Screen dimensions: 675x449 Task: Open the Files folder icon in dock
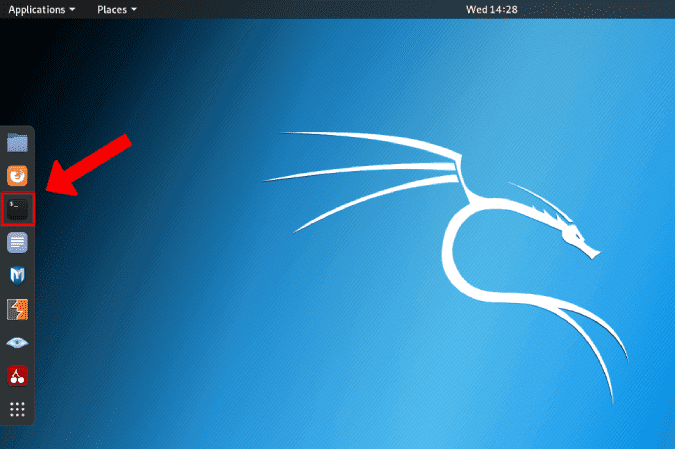pyautogui.click(x=17, y=142)
